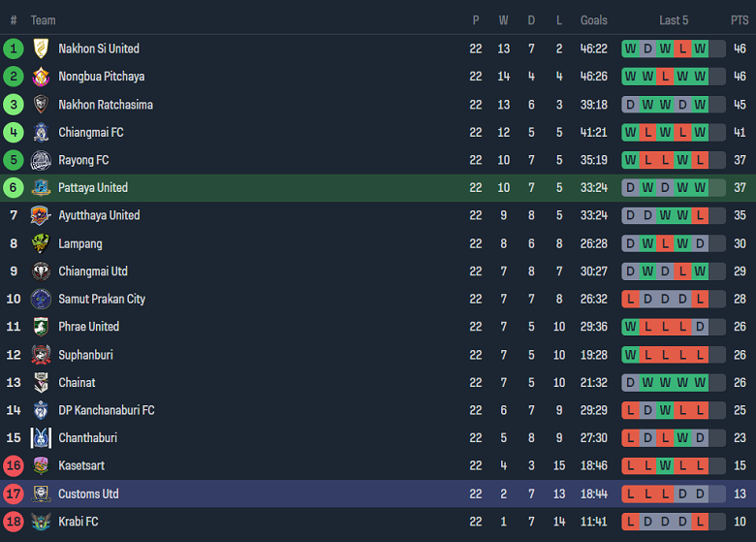Select the Samut Prakan City team name
This screenshot has width=756, height=542.
102,299
